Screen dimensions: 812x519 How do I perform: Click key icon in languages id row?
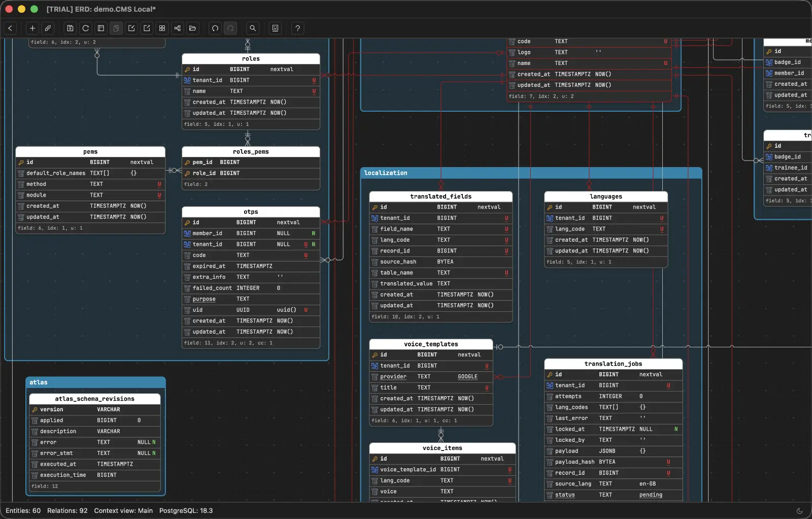(550, 207)
